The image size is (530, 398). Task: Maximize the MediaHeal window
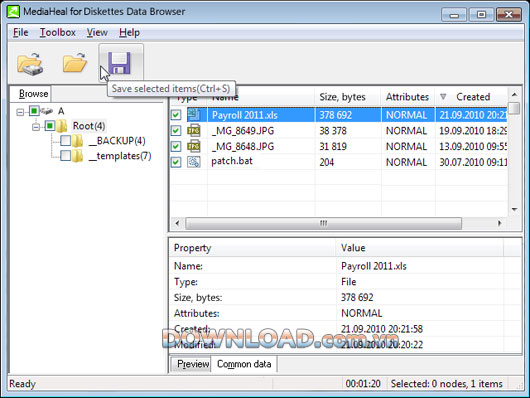pyautogui.click(x=481, y=15)
